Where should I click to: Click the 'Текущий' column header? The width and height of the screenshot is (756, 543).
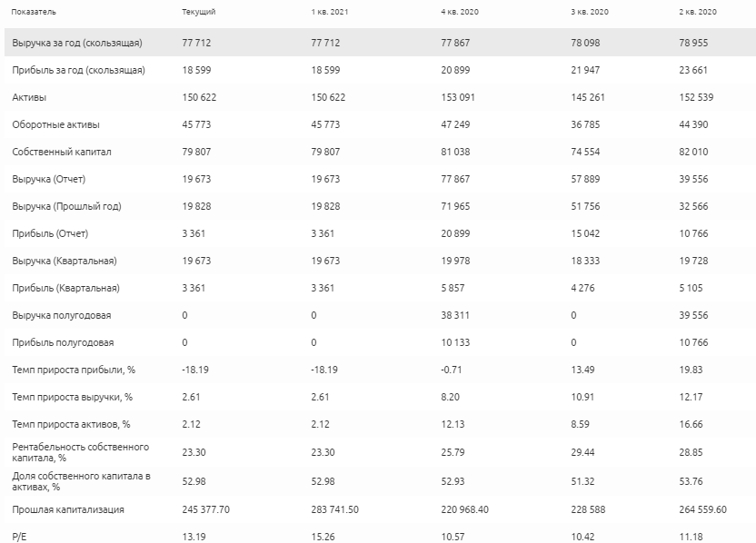[198, 12]
